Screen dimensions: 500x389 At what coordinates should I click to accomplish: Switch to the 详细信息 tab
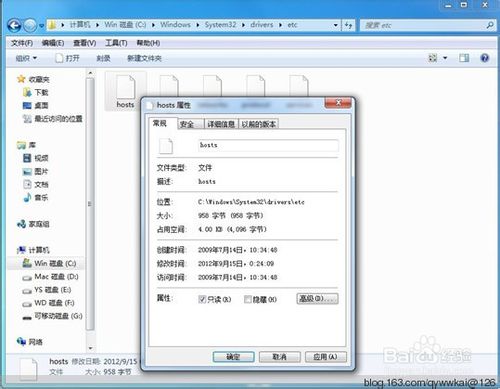click(x=221, y=124)
